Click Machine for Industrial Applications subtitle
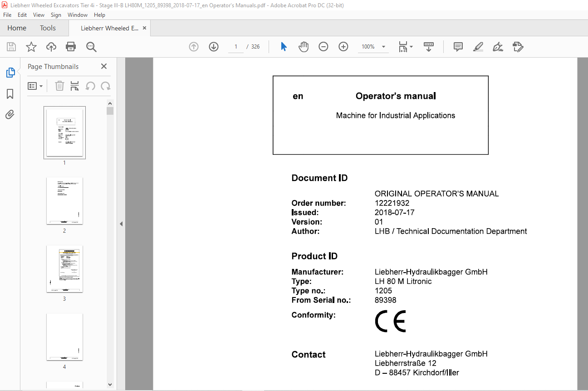Viewport: 588px width, 391px height. point(396,115)
